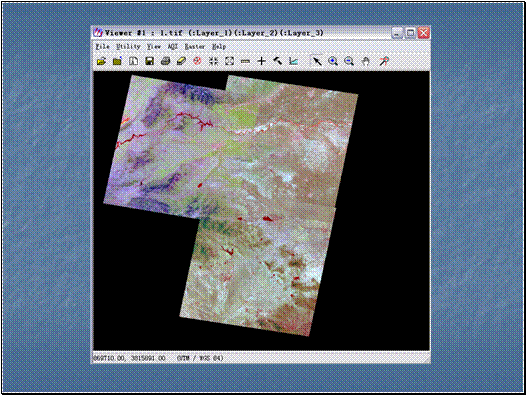Select the arrow pointer tool
The height and width of the screenshot is (395, 526).
click(317, 61)
